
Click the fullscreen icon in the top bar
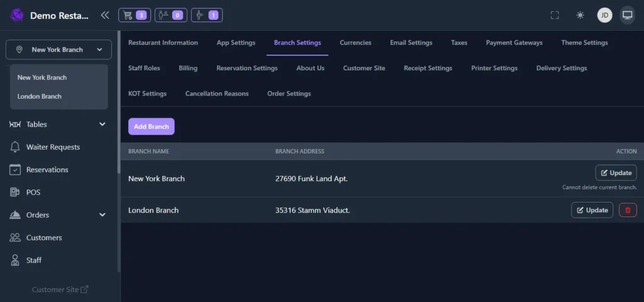[555, 15]
